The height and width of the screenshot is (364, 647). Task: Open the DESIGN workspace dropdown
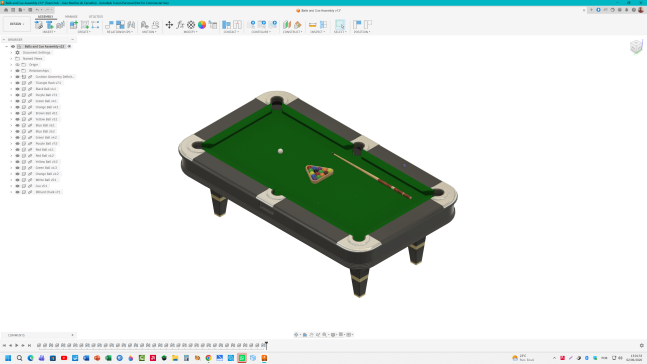[x=17, y=24]
